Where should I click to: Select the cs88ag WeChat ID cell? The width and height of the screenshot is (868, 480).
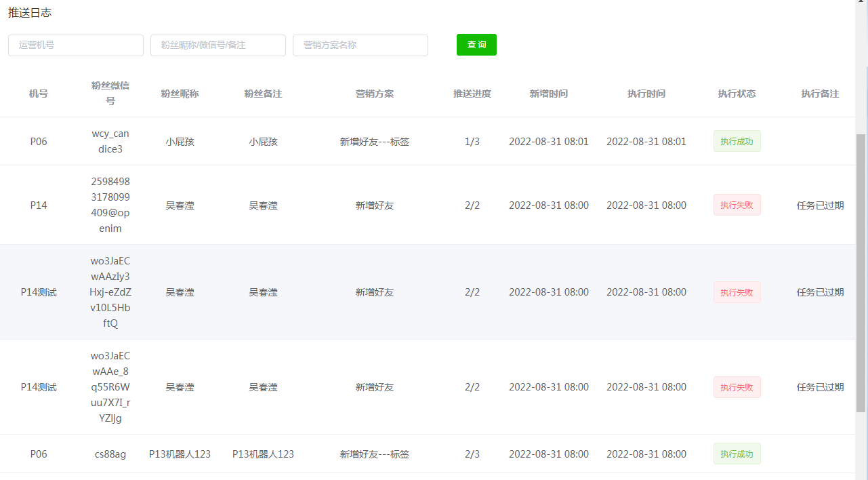110,454
